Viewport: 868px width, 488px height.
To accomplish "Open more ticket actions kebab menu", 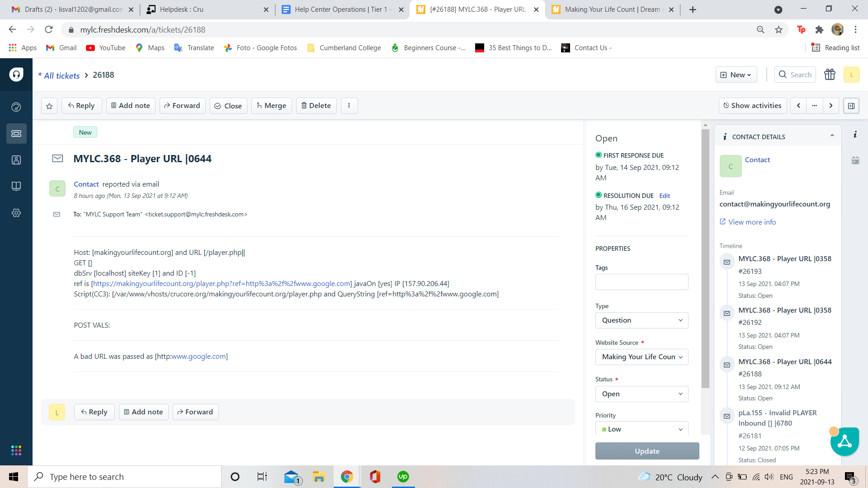I will [349, 106].
